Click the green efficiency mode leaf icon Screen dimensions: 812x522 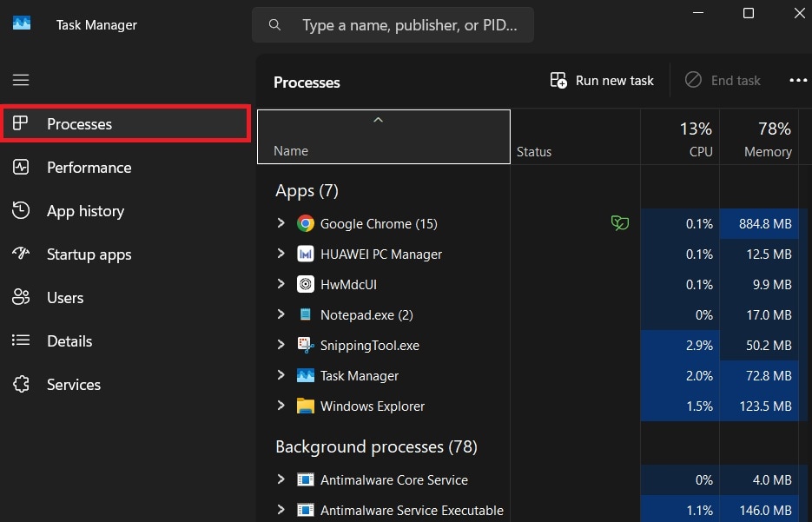619,223
